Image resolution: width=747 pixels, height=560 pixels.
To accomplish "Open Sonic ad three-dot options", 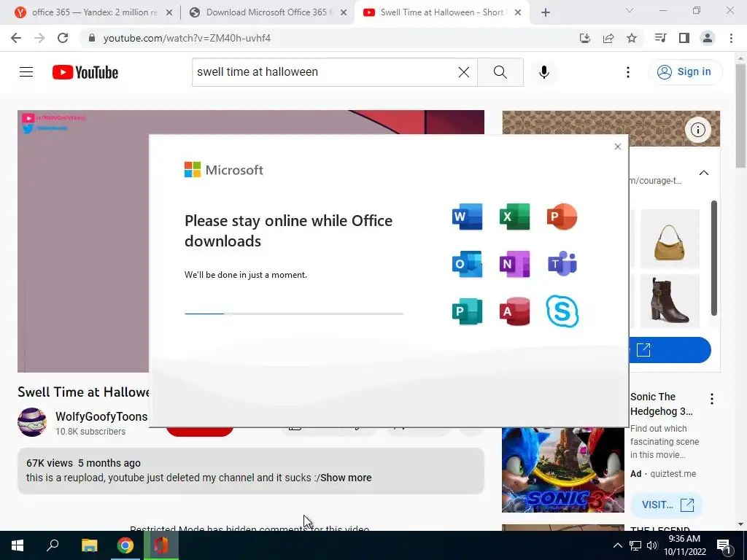I will pyautogui.click(x=712, y=399).
